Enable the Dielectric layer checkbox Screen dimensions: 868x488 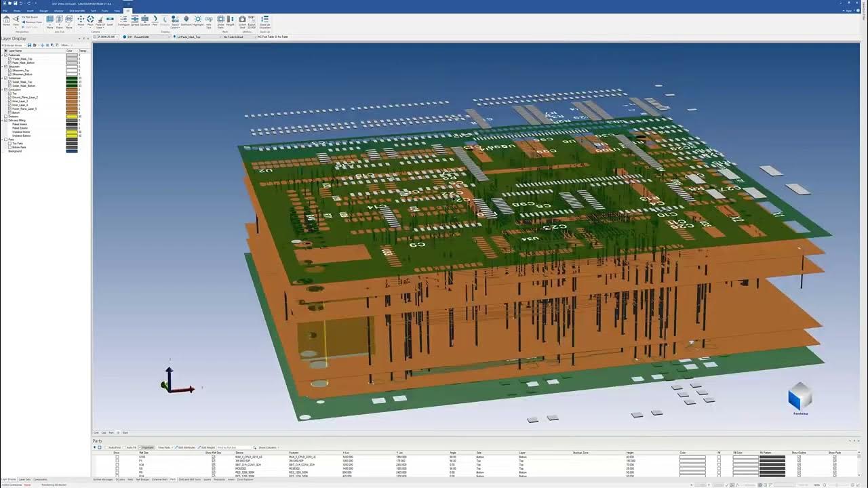[x=6, y=117]
